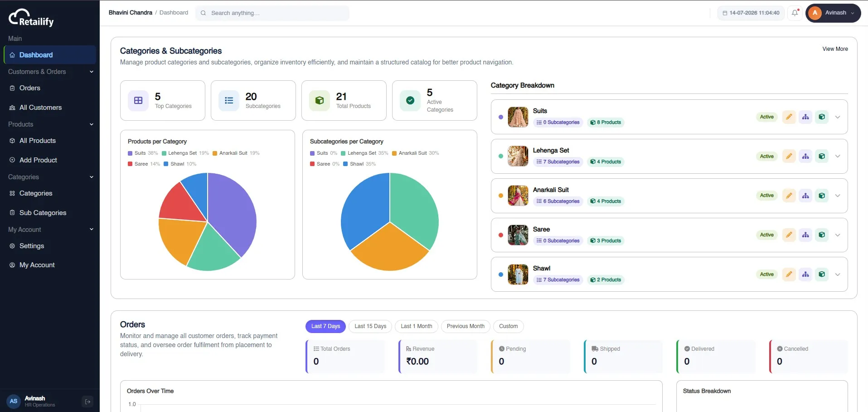Toggle Lehenga Set legend in Products per Category
868x412 pixels.
(185, 153)
